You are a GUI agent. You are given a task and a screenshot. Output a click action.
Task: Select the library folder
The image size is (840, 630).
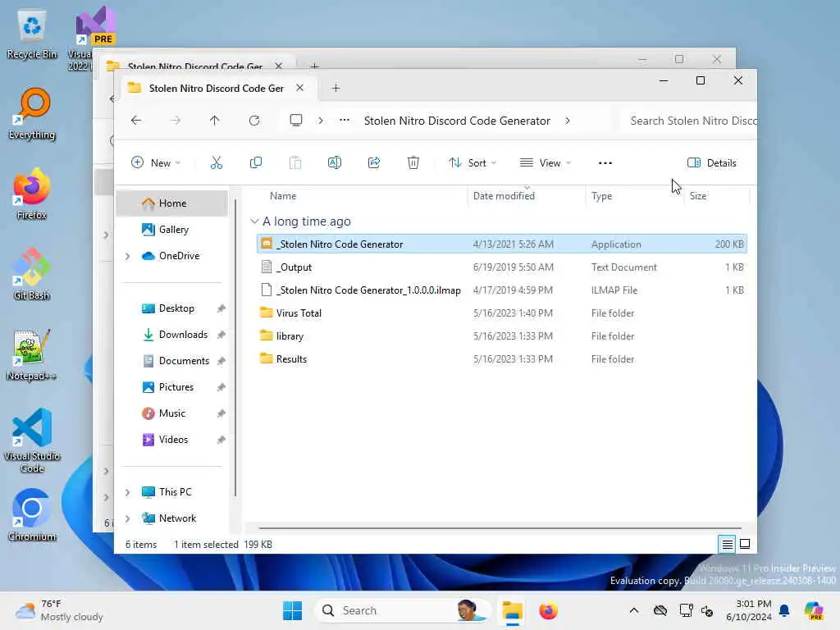pyautogui.click(x=501, y=336)
